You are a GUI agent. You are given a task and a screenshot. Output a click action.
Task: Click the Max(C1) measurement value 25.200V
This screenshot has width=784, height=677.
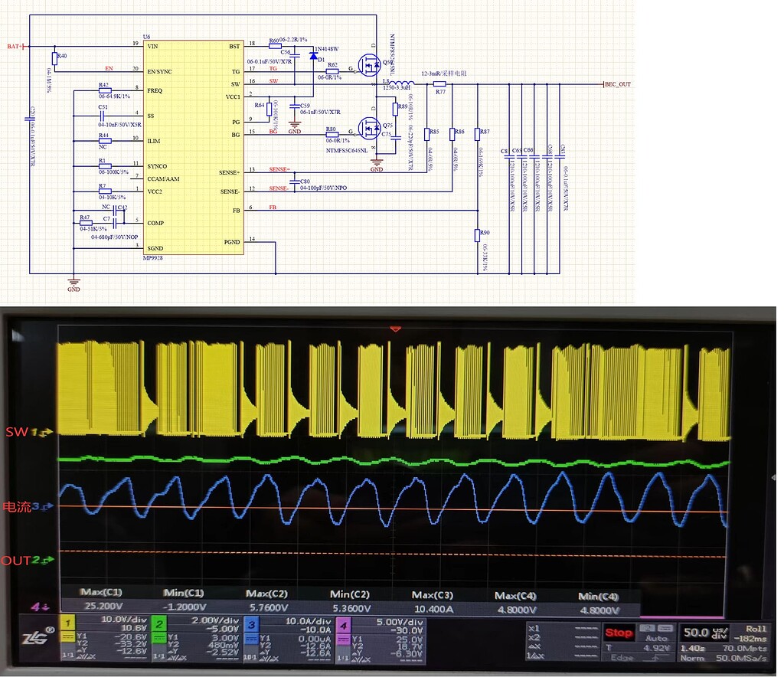[x=103, y=606]
